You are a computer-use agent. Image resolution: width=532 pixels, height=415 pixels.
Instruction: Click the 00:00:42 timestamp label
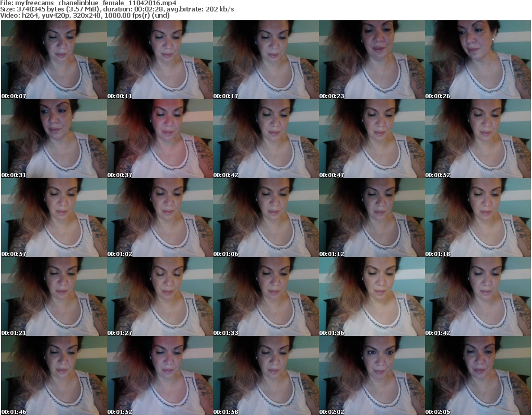tap(224, 175)
